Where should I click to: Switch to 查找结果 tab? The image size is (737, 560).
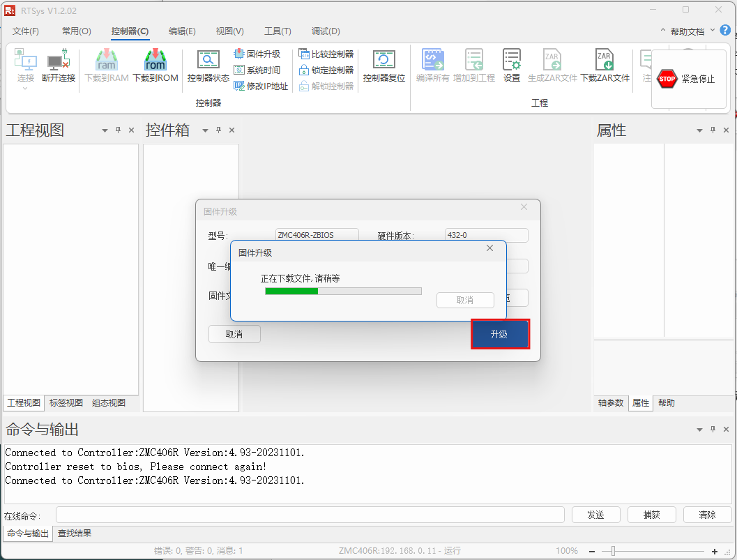pos(75,533)
